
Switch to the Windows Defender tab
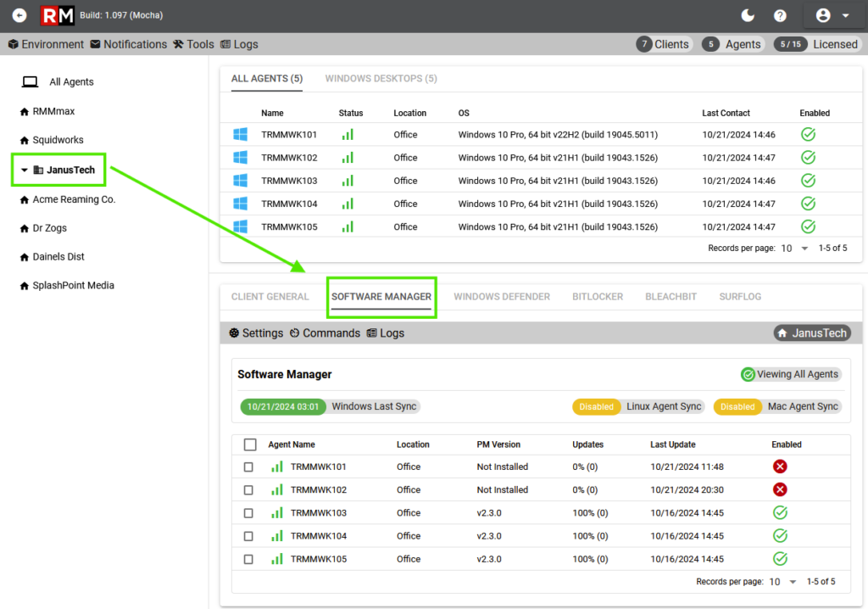point(502,297)
